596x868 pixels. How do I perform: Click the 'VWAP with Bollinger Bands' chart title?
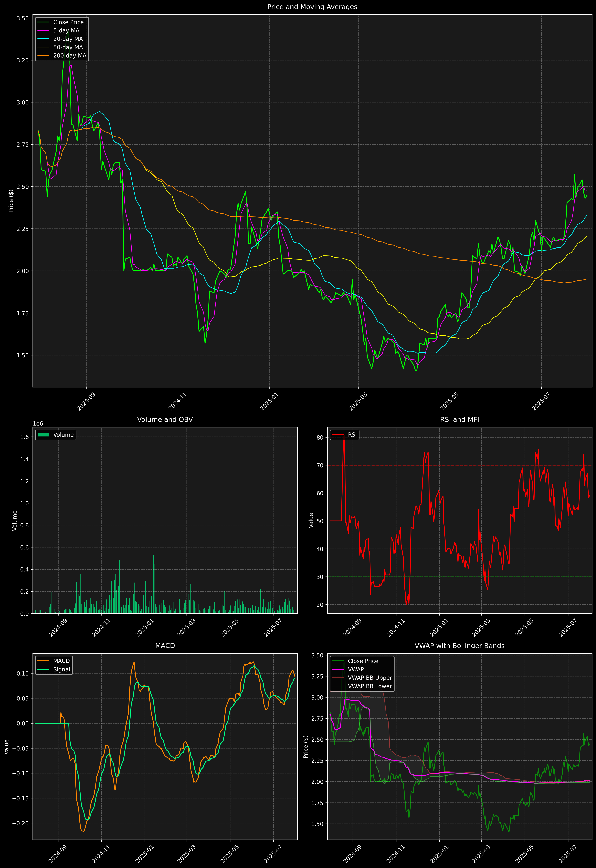pos(460,646)
